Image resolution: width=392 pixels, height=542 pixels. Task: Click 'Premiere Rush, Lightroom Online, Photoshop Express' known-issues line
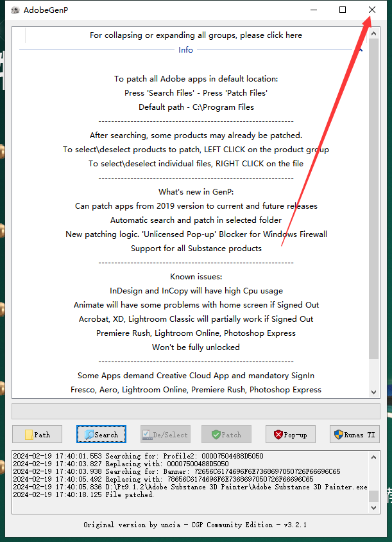click(196, 333)
